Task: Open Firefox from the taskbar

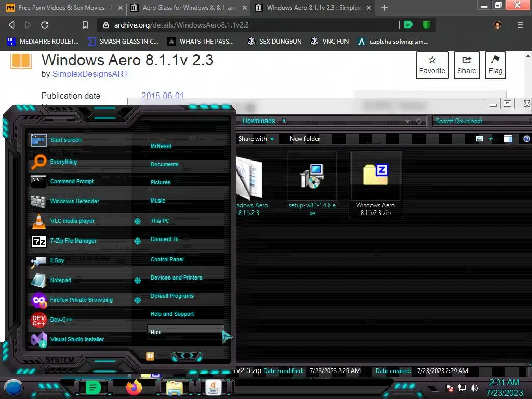Action: point(134,388)
